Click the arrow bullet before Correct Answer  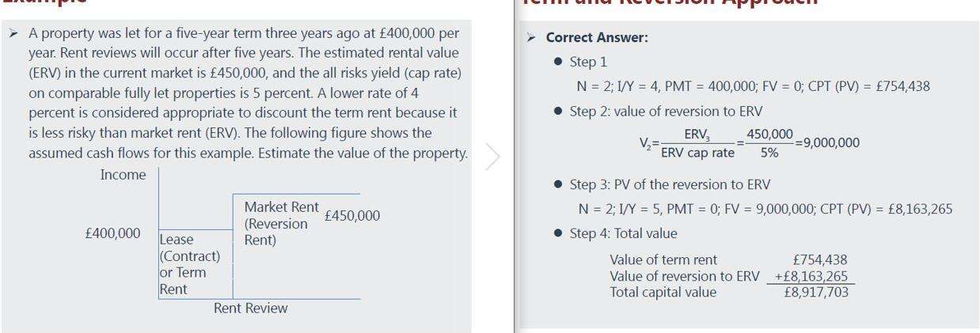pos(533,38)
